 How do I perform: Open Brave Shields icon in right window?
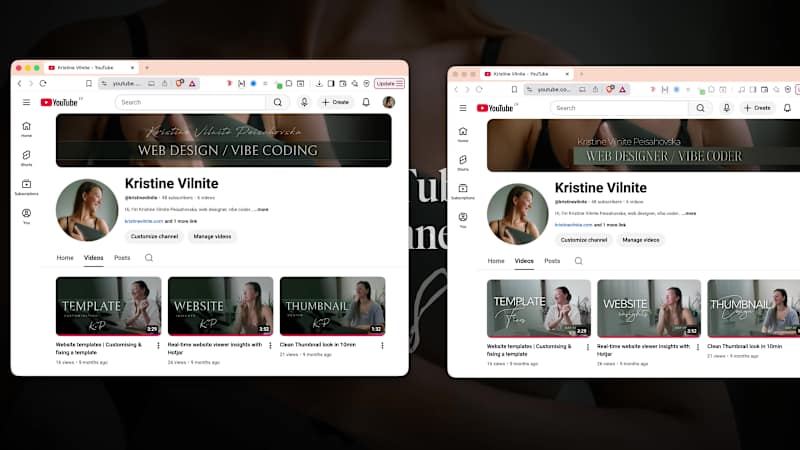(610, 89)
